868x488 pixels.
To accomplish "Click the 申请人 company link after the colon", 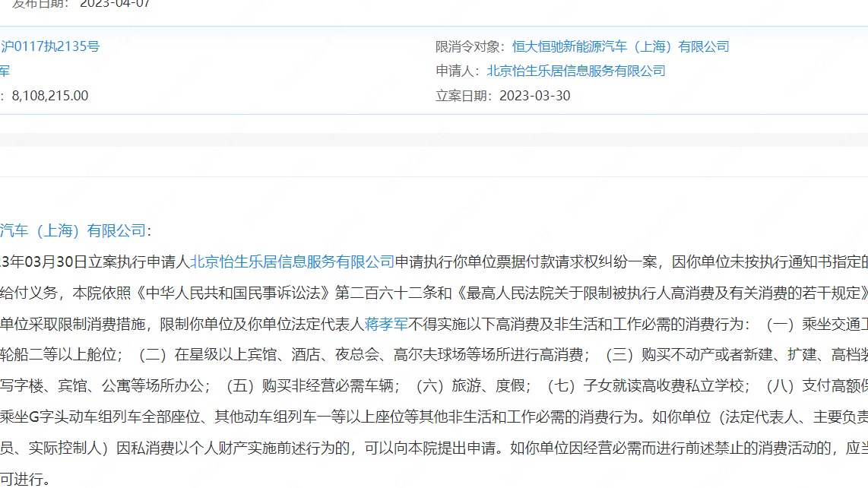I will (575, 71).
